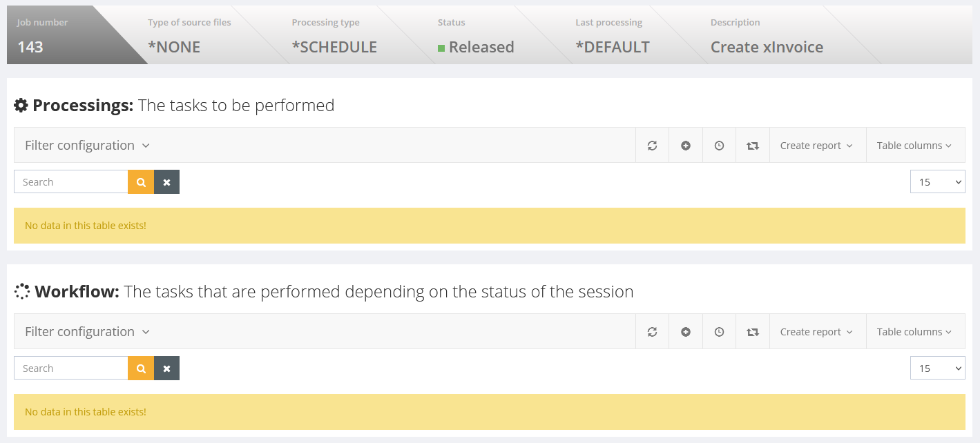Refresh the Processings table

652,146
